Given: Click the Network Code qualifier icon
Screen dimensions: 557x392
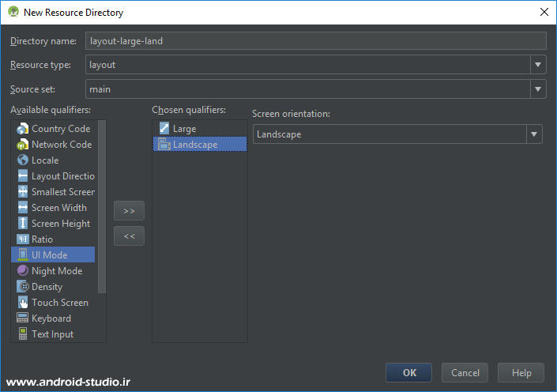Looking at the screenshot, I should [x=22, y=145].
